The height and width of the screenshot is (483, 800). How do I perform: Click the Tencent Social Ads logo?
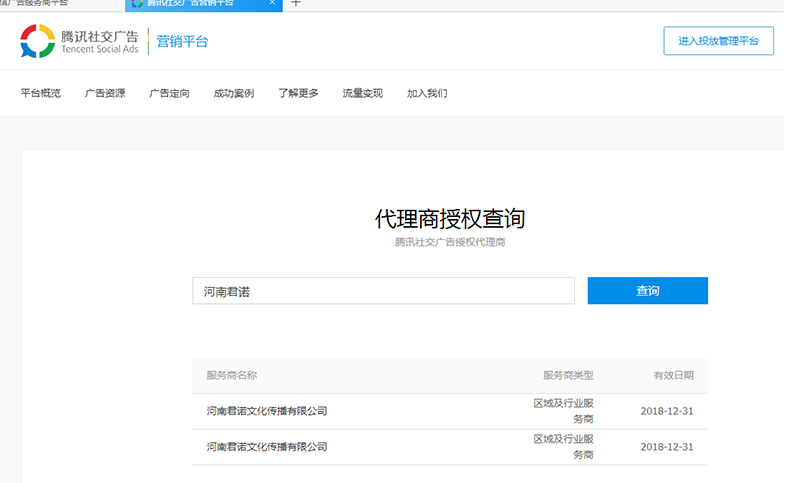pyautogui.click(x=80, y=41)
